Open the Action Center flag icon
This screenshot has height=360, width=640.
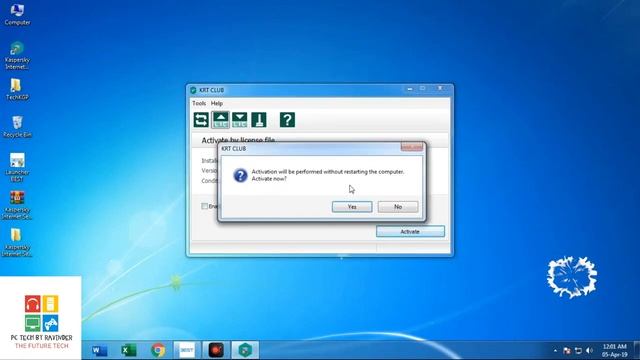pos(567,351)
